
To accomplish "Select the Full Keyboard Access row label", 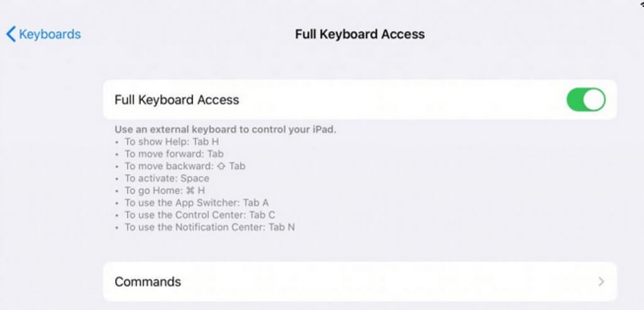I will [x=177, y=100].
